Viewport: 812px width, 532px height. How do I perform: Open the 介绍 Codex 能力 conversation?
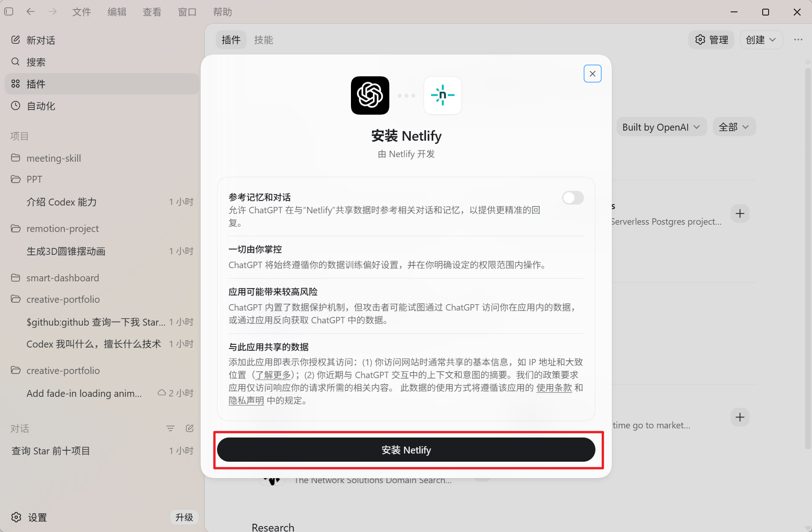[x=102, y=202]
